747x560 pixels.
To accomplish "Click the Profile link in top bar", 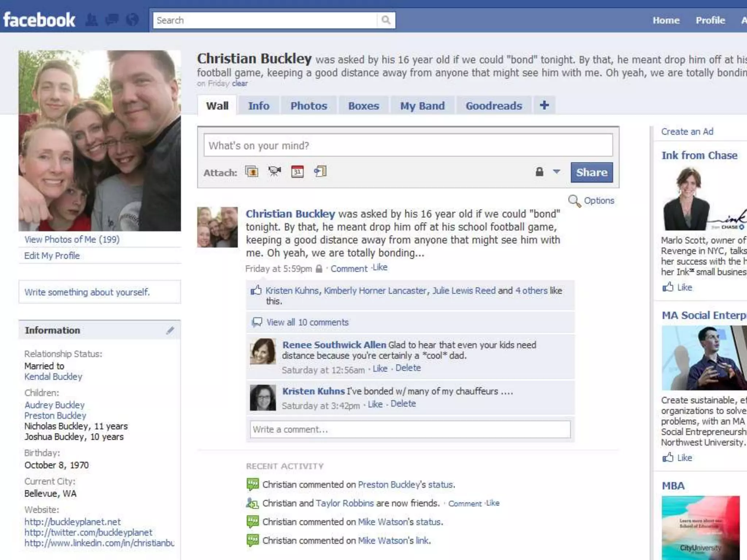I will pos(710,20).
